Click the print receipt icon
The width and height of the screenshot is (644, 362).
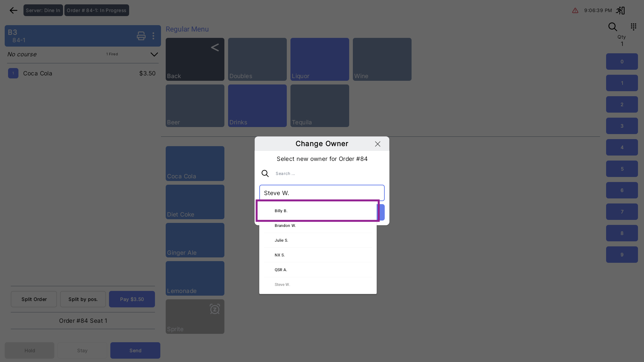(141, 36)
